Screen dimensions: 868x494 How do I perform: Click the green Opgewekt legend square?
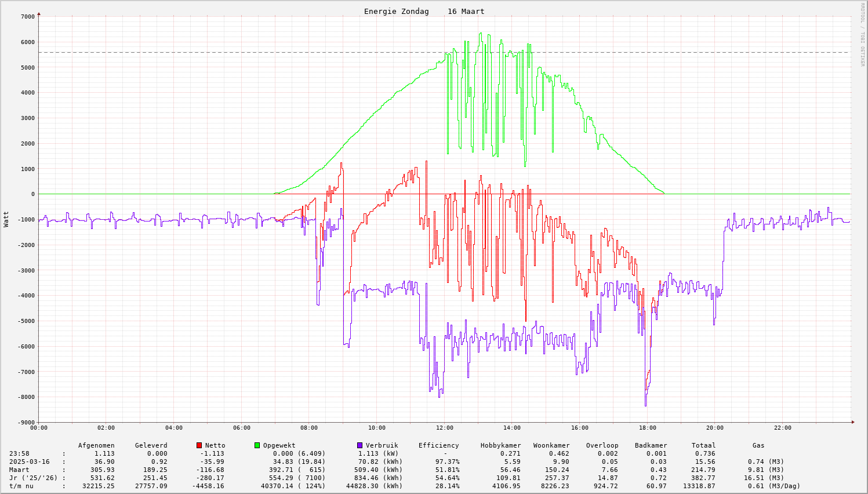(257, 445)
